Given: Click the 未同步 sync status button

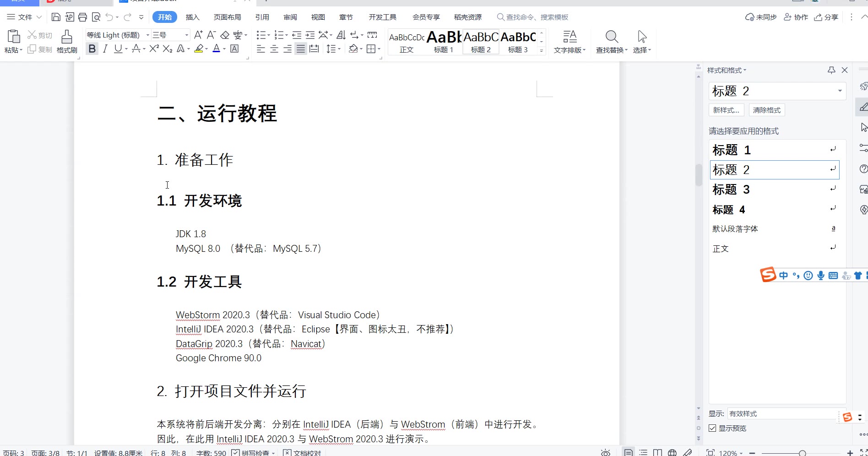Looking at the screenshot, I should click(761, 17).
